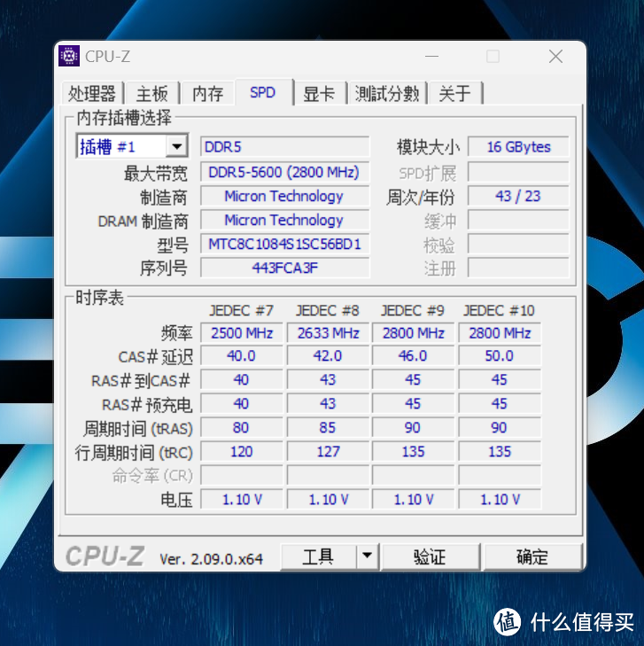Viewport: 644px width, 646px height.
Task: Click the CAS# latency 50.0 cell
Action: click(x=500, y=355)
